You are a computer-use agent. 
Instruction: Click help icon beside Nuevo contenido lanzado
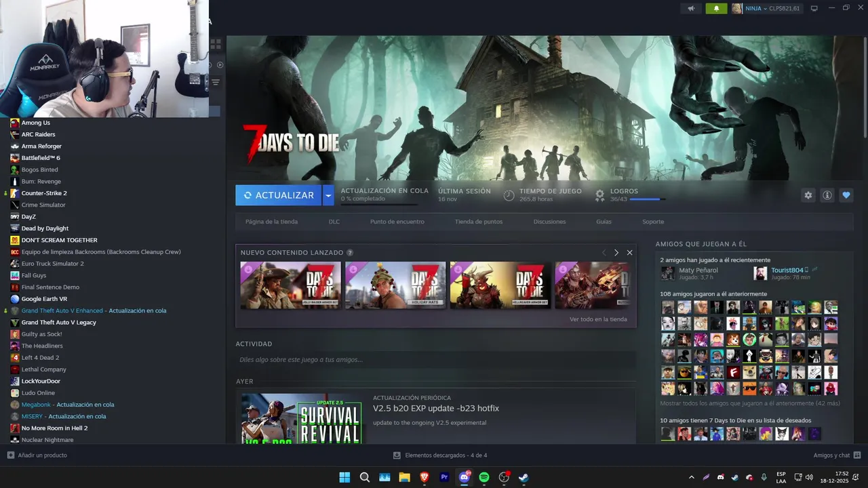[350, 253]
